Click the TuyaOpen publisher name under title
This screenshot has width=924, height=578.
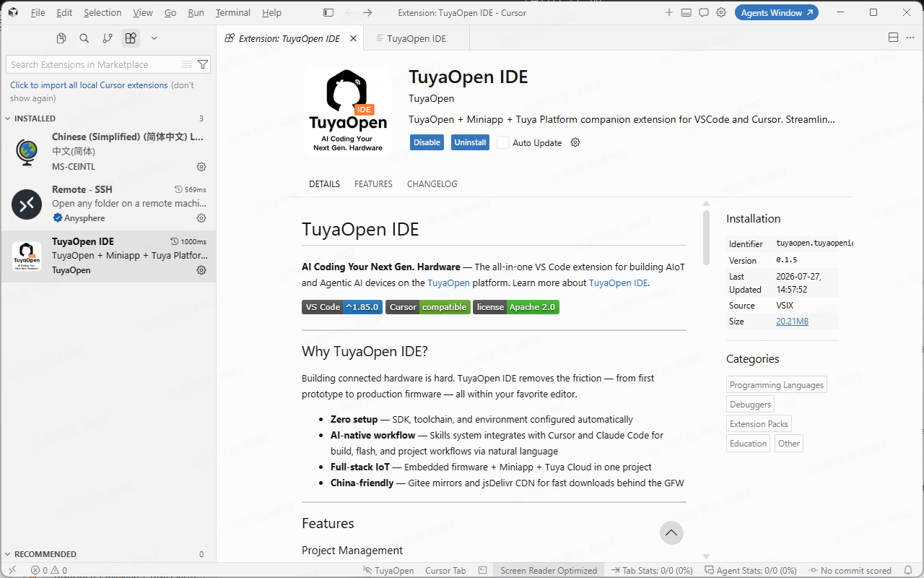click(431, 98)
